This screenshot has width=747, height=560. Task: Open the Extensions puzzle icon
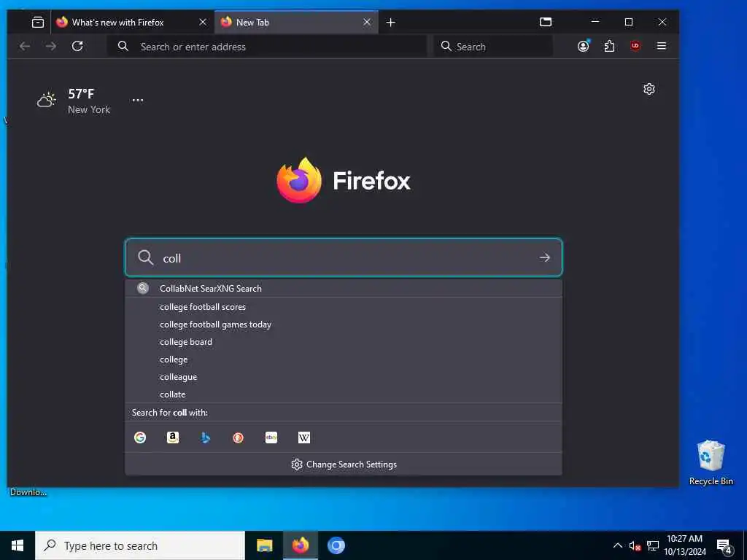tap(609, 46)
